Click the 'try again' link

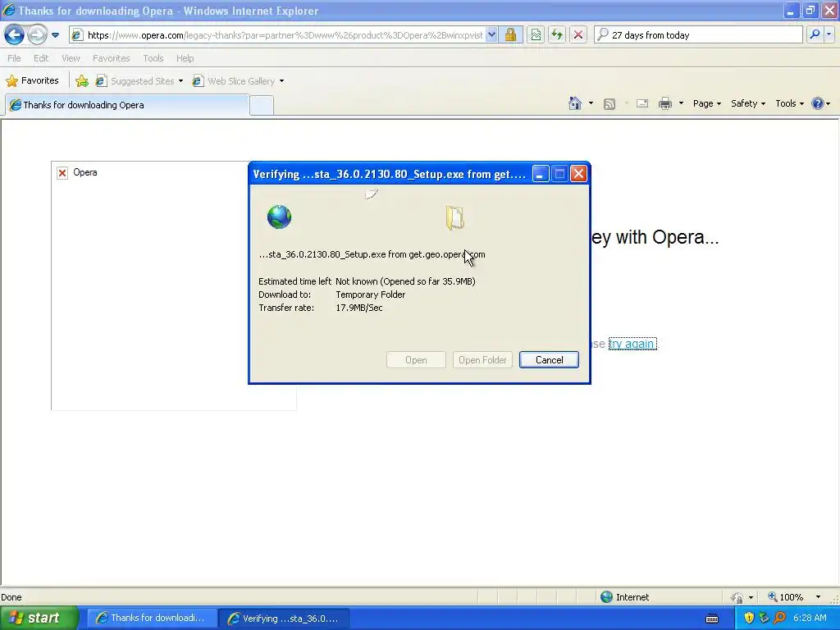(632, 344)
